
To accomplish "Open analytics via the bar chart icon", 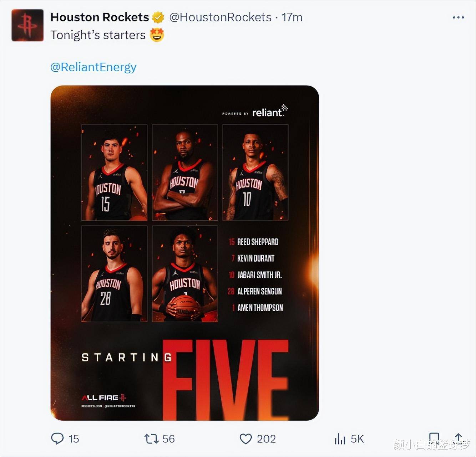I will coord(340,439).
